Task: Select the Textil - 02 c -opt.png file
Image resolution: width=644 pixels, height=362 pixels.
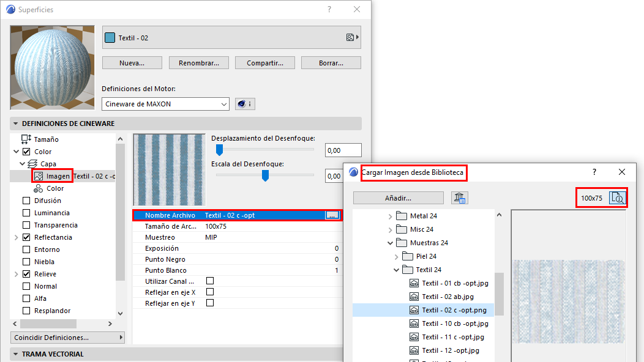Action: 423,310
